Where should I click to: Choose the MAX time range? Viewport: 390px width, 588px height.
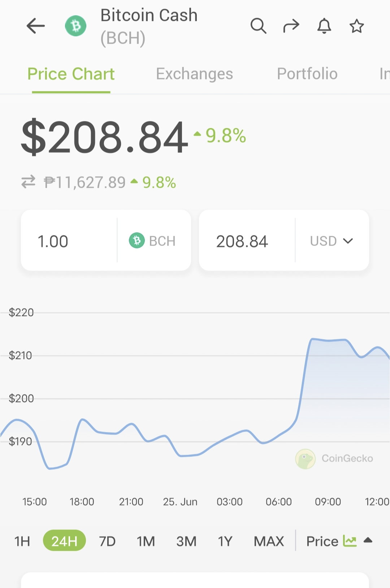(269, 541)
